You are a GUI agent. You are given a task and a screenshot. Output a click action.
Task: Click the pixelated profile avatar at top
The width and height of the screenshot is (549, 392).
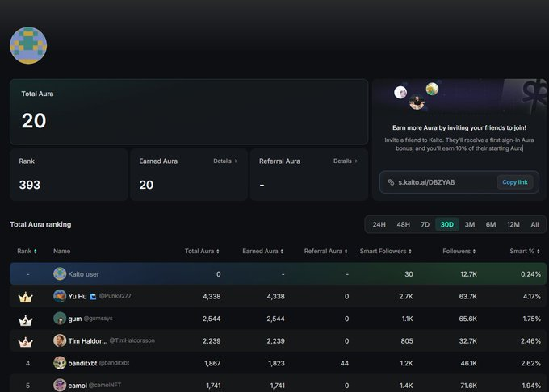tap(28, 45)
